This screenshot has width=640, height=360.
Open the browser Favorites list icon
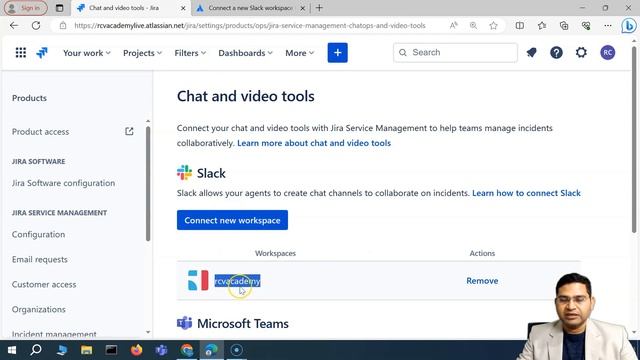point(542,25)
